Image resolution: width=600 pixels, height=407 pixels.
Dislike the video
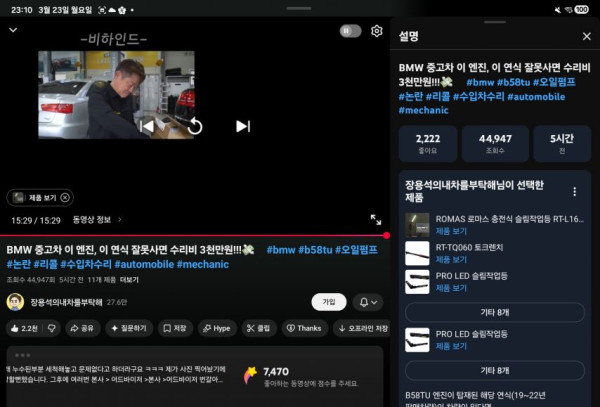(52, 328)
